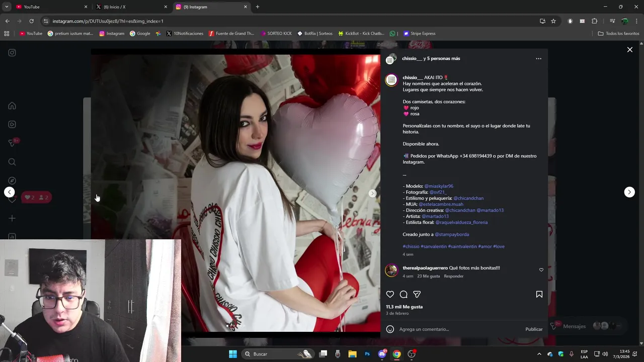The width and height of the screenshot is (644, 362).
Task: Click the '23 Me gusta' comment likes
Action: [x=429, y=276]
